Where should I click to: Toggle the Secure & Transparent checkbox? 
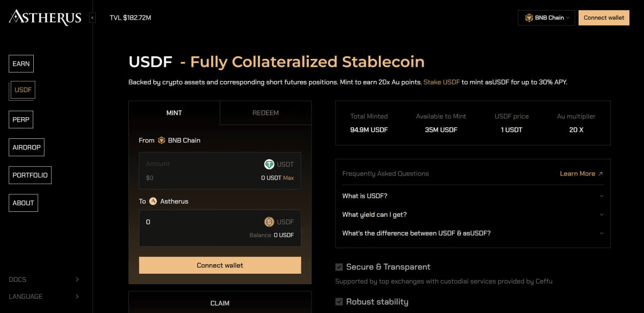[x=339, y=267]
